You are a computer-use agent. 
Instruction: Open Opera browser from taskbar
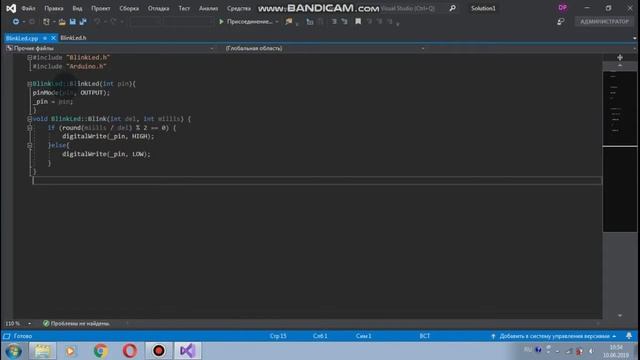[x=130, y=351]
